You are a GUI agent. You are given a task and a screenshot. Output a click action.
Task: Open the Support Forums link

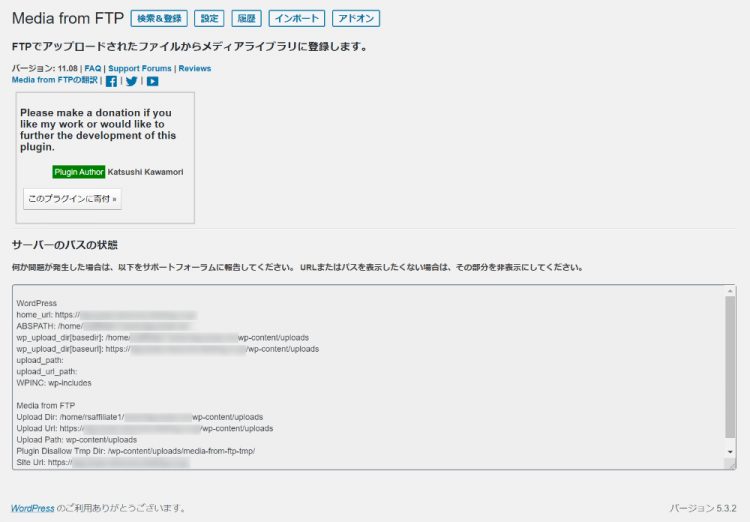click(x=140, y=68)
